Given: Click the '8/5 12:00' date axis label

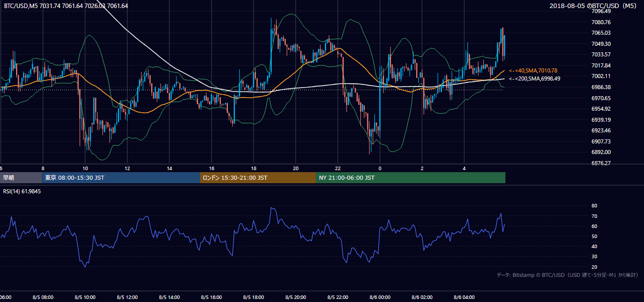Looking at the screenshot, I should tap(127, 297).
